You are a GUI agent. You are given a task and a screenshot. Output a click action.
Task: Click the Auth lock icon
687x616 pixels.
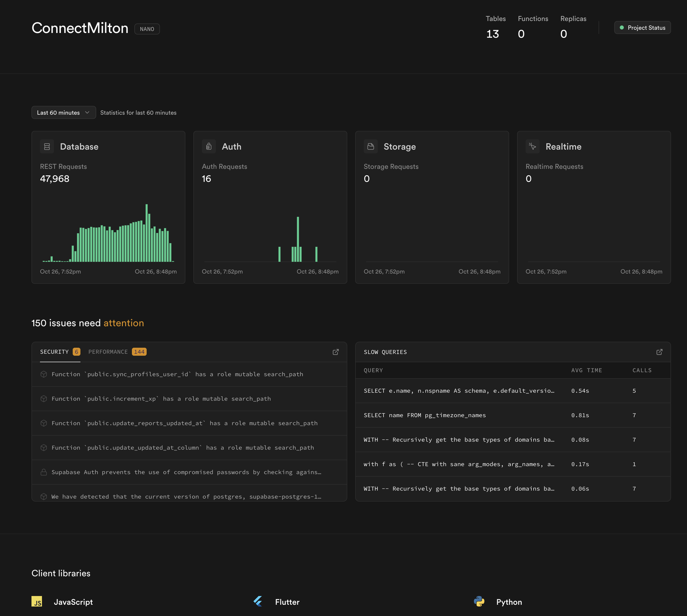pyautogui.click(x=209, y=147)
